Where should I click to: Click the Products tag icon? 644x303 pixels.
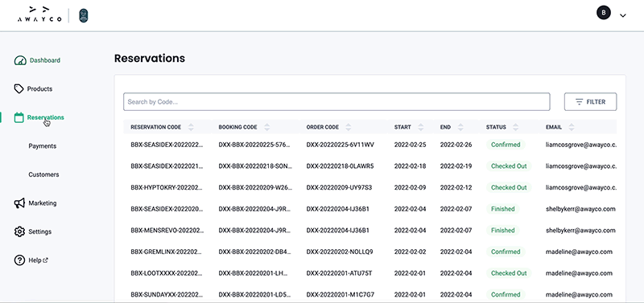point(19,89)
